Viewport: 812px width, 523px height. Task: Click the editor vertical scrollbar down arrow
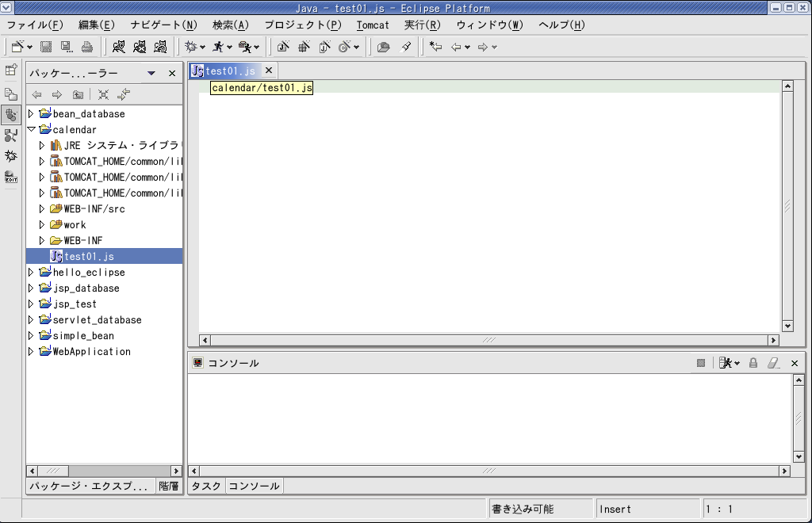pos(787,326)
